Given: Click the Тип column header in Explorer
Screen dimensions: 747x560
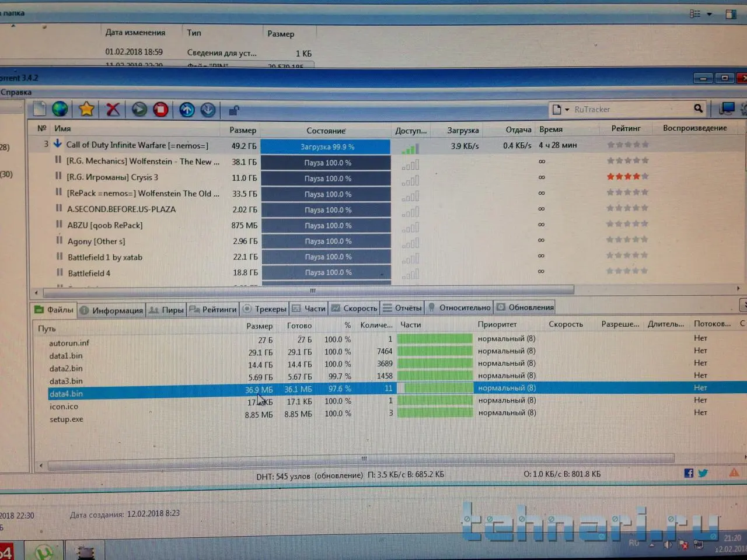Looking at the screenshot, I should [x=194, y=33].
